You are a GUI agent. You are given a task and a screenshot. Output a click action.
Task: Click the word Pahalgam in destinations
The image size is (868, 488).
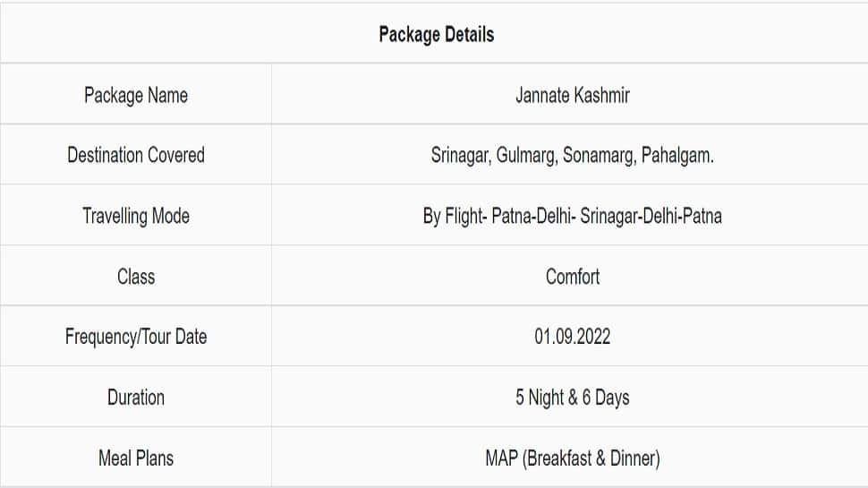(677, 156)
